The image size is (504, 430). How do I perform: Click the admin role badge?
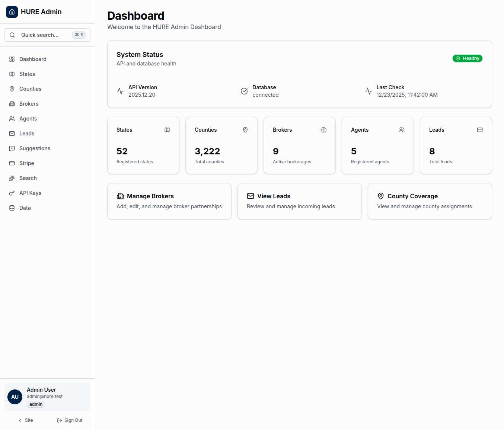[x=36, y=404]
